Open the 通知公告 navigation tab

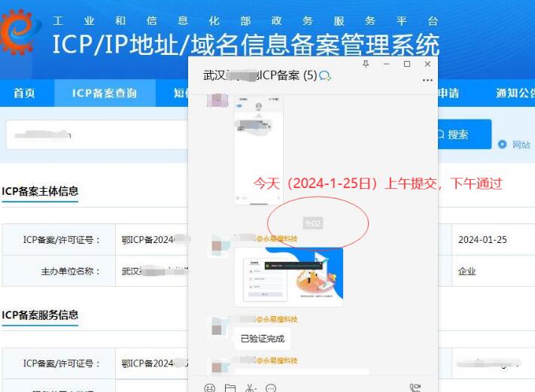pos(514,93)
